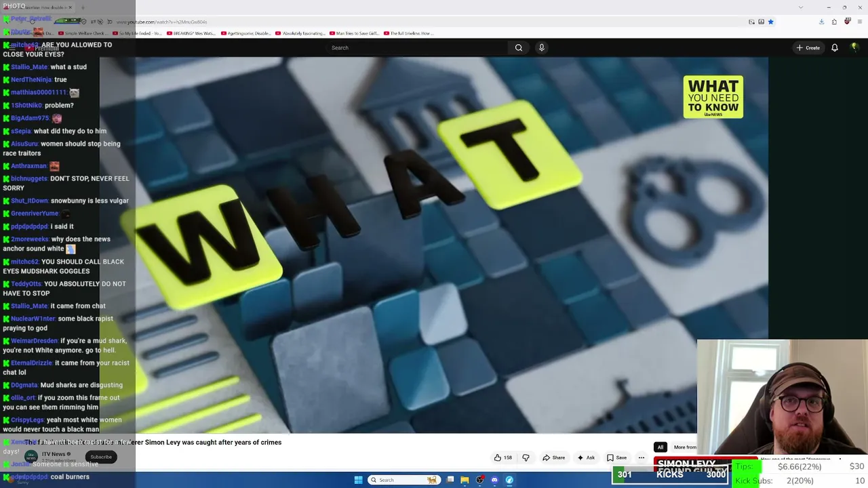The image size is (868, 488).
Task: Open 'The full timeline' bookmark
Action: point(408,33)
